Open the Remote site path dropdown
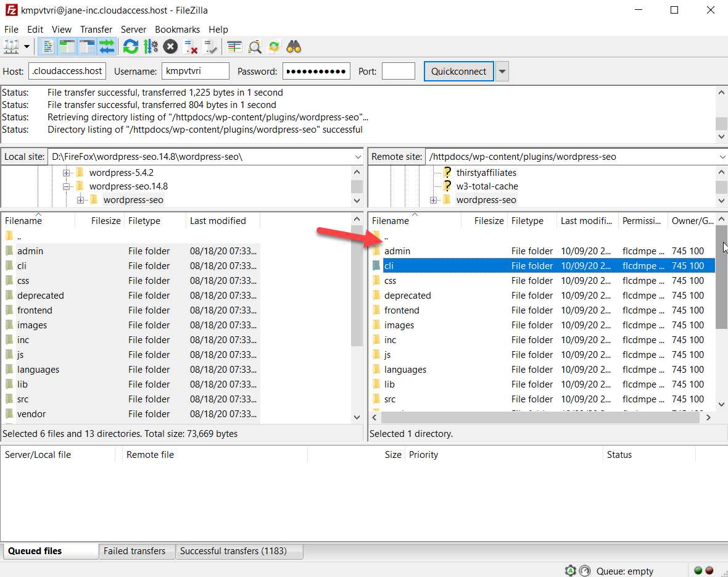 point(722,157)
